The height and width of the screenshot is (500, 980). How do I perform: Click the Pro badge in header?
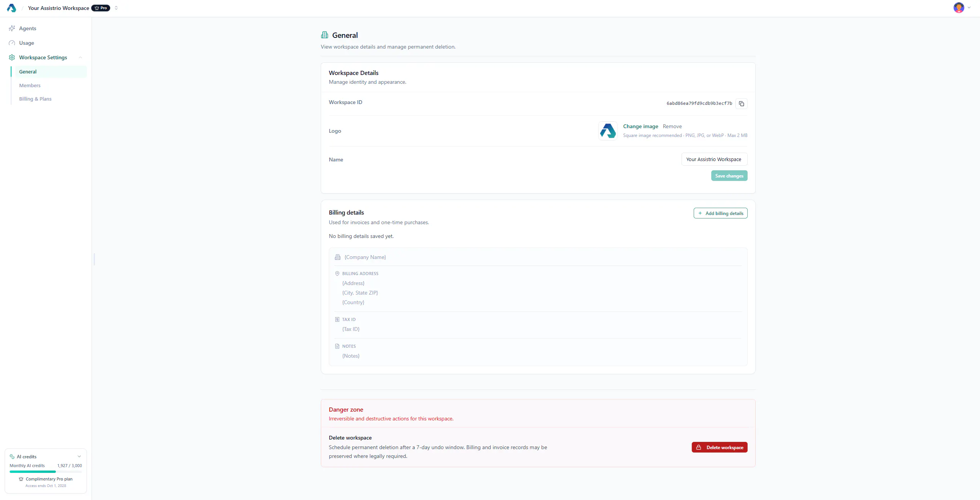point(101,8)
